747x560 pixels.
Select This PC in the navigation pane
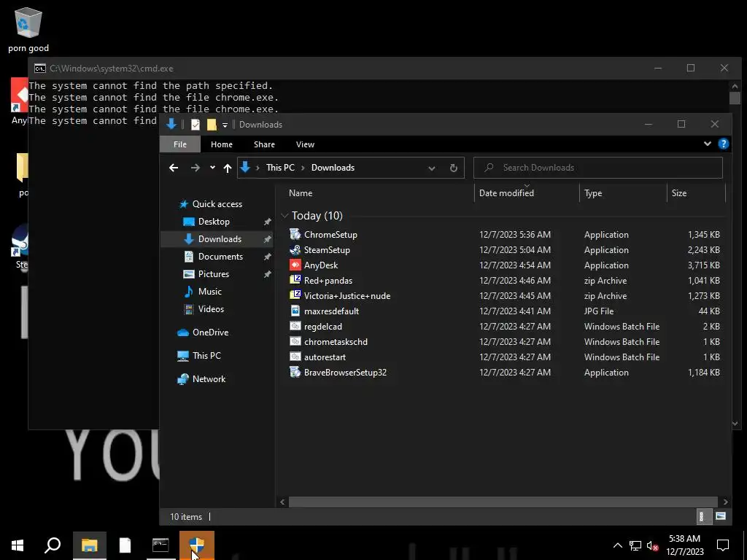[206, 356]
